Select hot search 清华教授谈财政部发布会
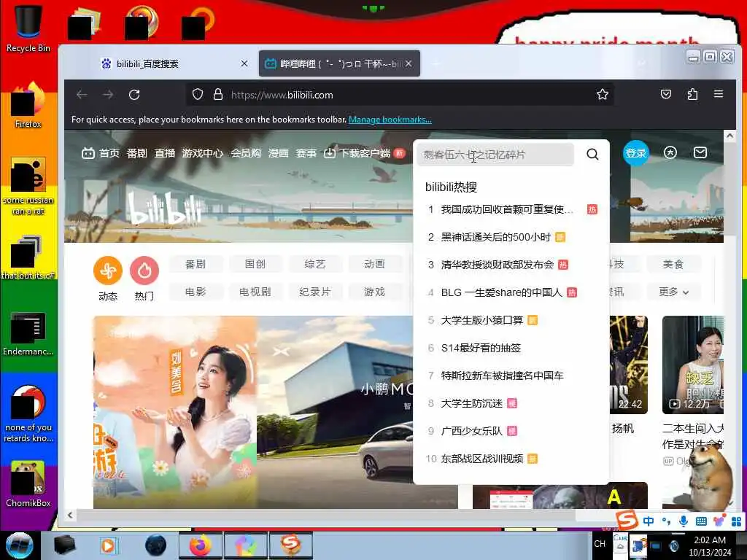The height and width of the screenshot is (560, 747). pyautogui.click(x=497, y=265)
